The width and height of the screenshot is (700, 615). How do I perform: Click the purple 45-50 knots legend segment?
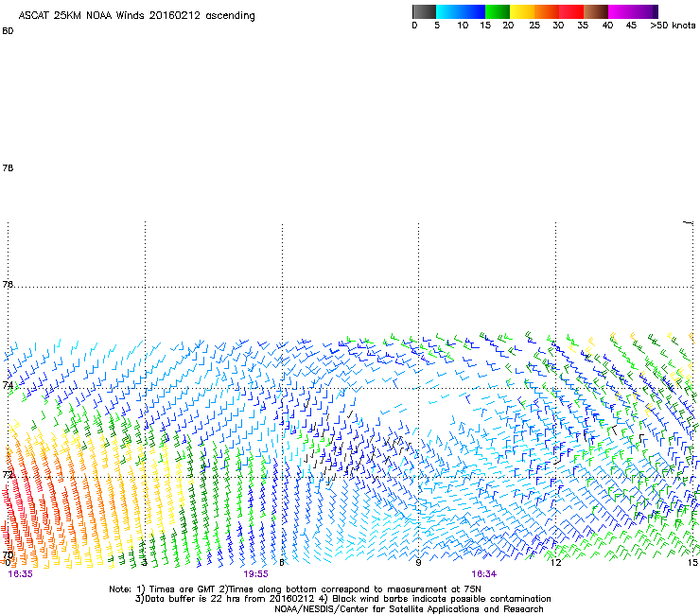pyautogui.click(x=645, y=11)
